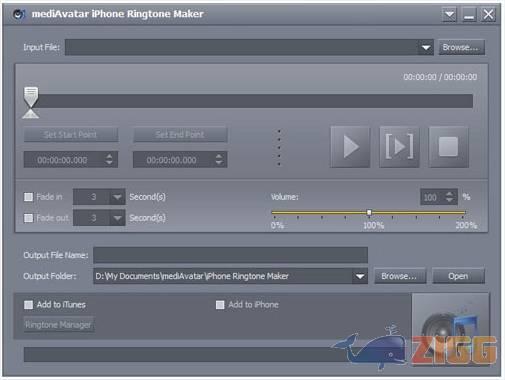The height and width of the screenshot is (380, 505).
Task: Check Add to iTunes option
Action: [x=29, y=305]
